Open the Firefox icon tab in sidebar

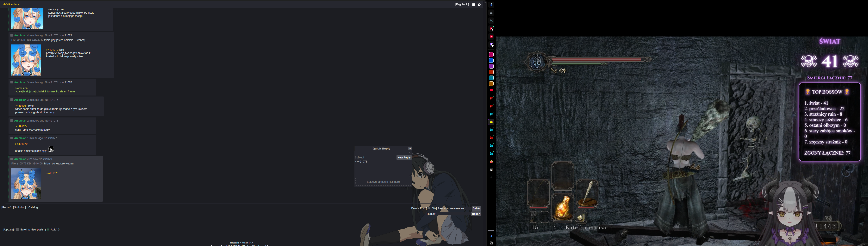tap(491, 162)
